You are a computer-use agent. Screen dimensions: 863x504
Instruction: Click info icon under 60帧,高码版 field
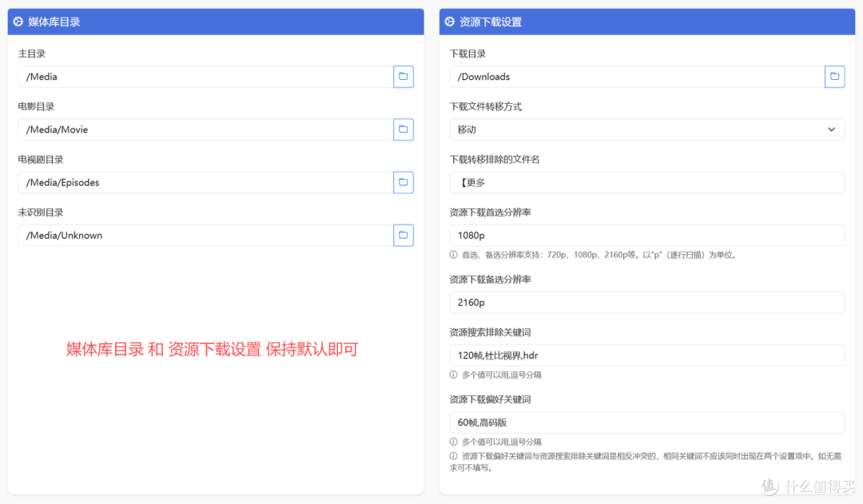[454, 442]
